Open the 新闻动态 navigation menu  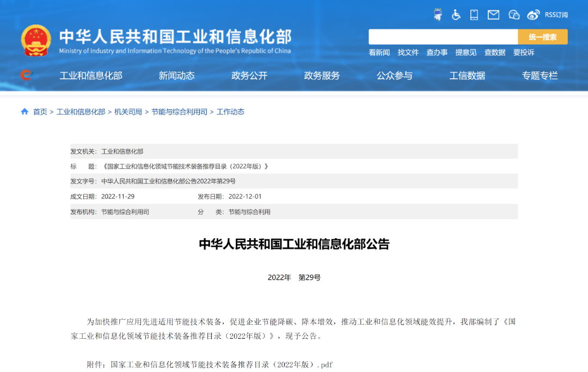pyautogui.click(x=176, y=76)
